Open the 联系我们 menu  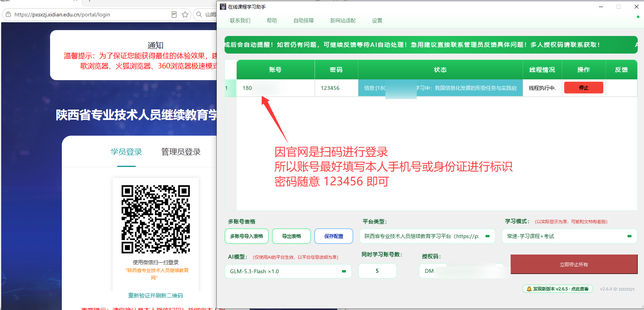pos(240,21)
